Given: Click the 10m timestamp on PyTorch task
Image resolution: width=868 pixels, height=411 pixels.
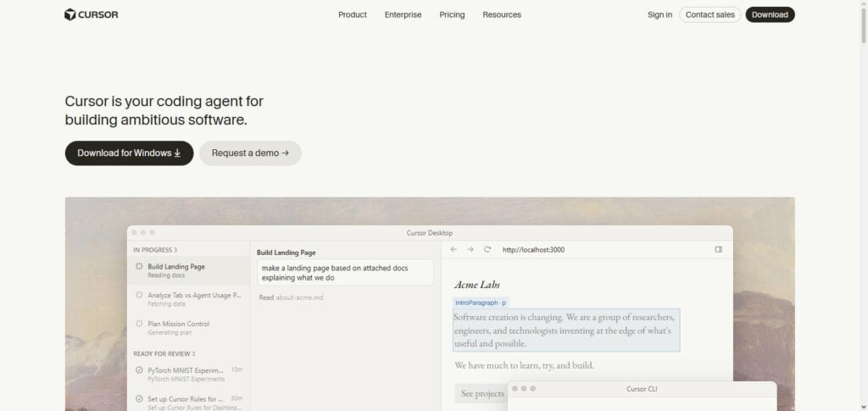Looking at the screenshot, I should (236, 369).
